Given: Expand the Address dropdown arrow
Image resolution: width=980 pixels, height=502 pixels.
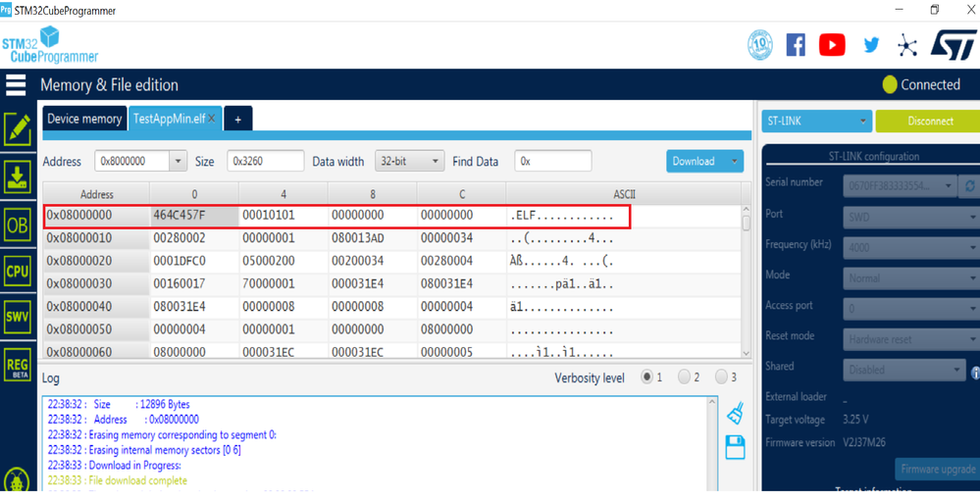Looking at the screenshot, I should coord(178,161).
